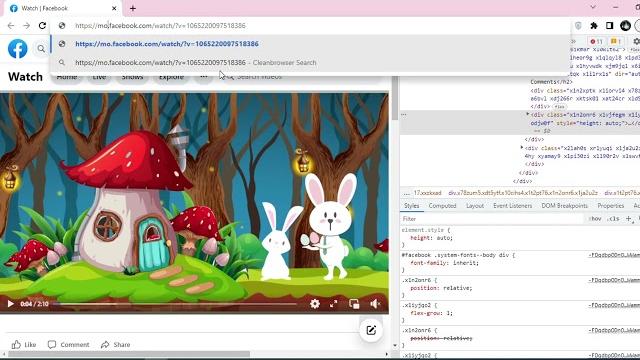Expand the selected div class="x1n2onr6" node
640x360 pixels.
coord(527,115)
